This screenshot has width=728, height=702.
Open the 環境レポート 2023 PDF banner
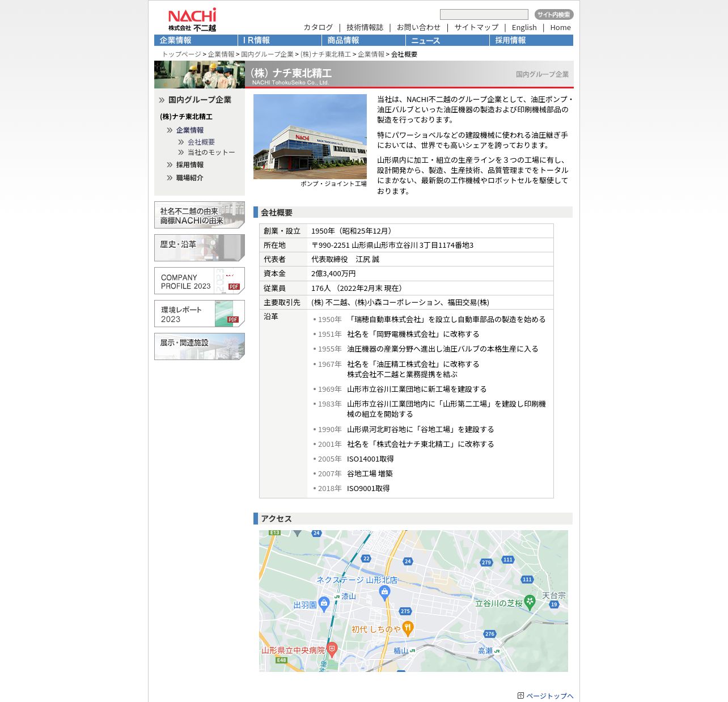[200, 314]
